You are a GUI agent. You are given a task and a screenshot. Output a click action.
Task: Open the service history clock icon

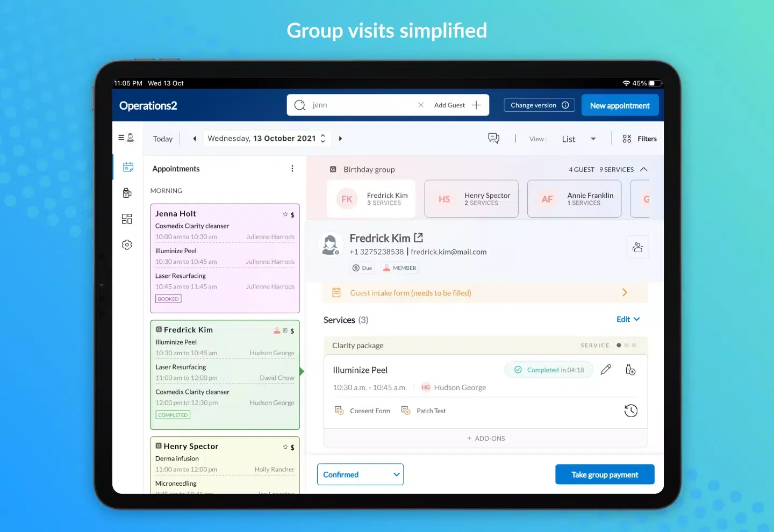tap(630, 411)
